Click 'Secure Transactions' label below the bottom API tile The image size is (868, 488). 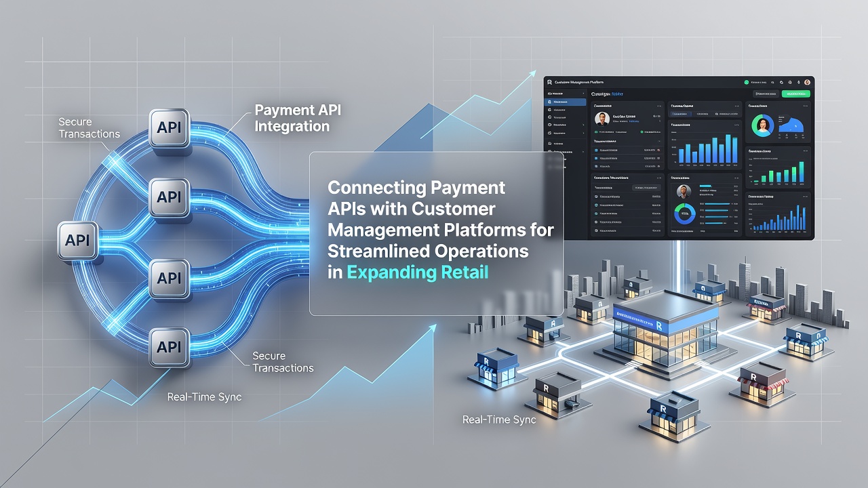[283, 362]
